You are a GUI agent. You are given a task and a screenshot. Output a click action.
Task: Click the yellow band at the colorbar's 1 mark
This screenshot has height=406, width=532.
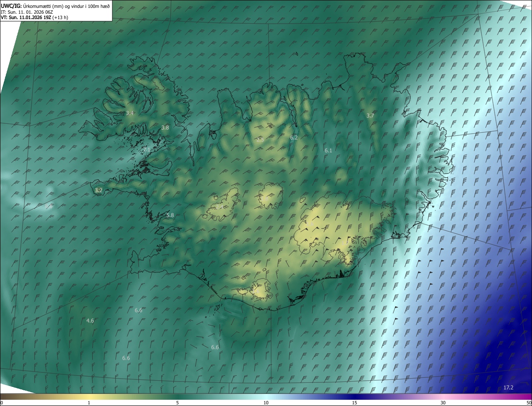pyautogui.click(x=89, y=396)
